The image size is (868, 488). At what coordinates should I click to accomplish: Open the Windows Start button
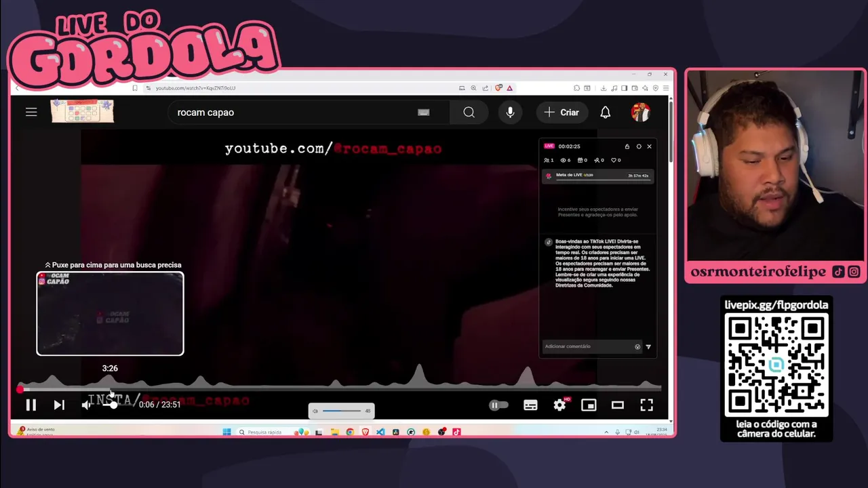point(226,432)
